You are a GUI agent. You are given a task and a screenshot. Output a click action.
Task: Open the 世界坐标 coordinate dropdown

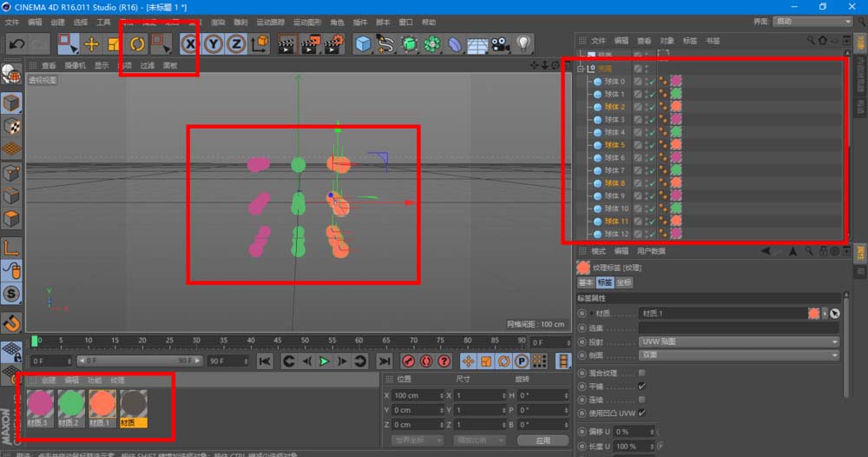[x=418, y=440]
